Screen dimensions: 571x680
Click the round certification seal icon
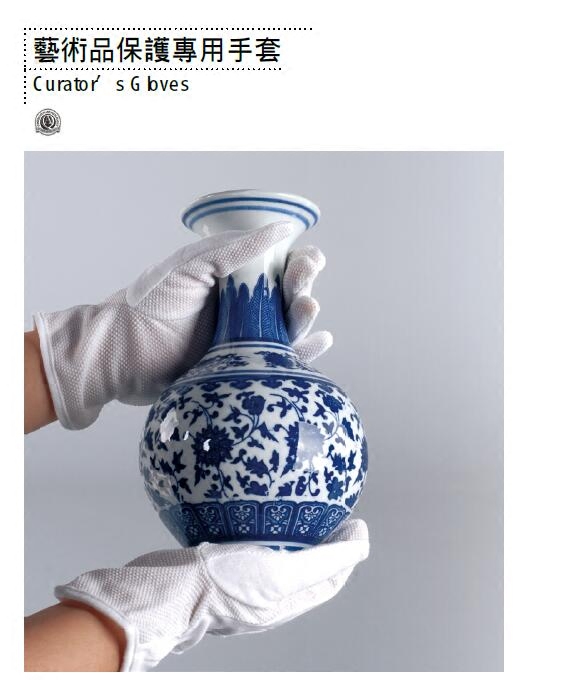48,122
